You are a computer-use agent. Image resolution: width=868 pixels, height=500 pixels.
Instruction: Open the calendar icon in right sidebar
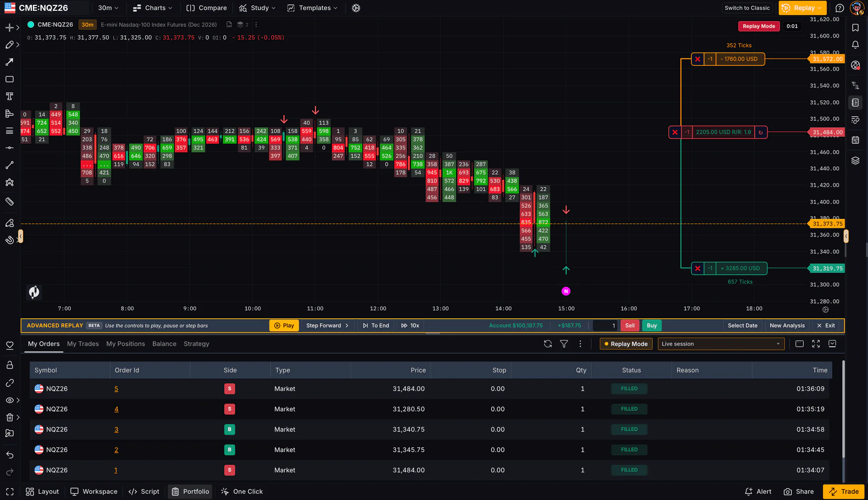click(855, 140)
